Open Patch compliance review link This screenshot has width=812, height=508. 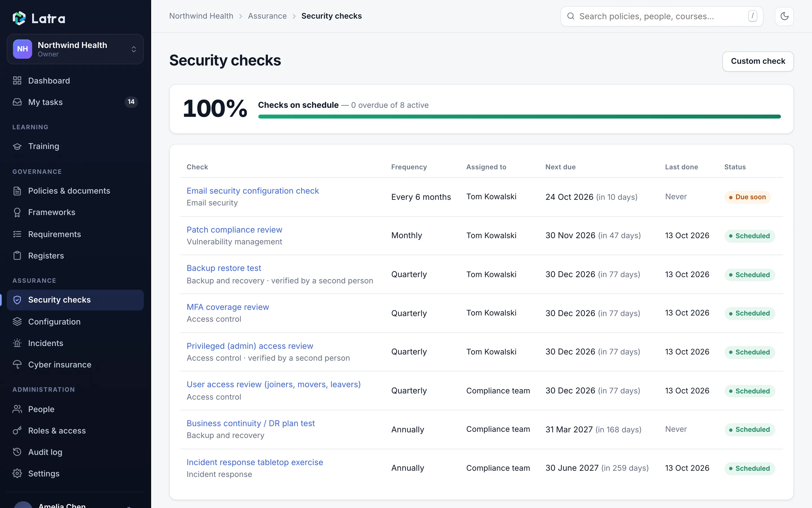tap(234, 230)
